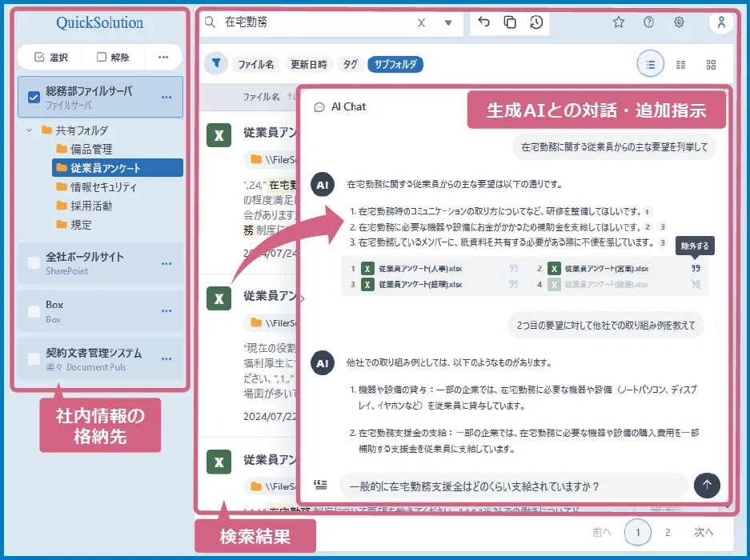This screenshot has width=750, height=560.
Task: Select the 更新日時 filter chip
Action: [308, 64]
